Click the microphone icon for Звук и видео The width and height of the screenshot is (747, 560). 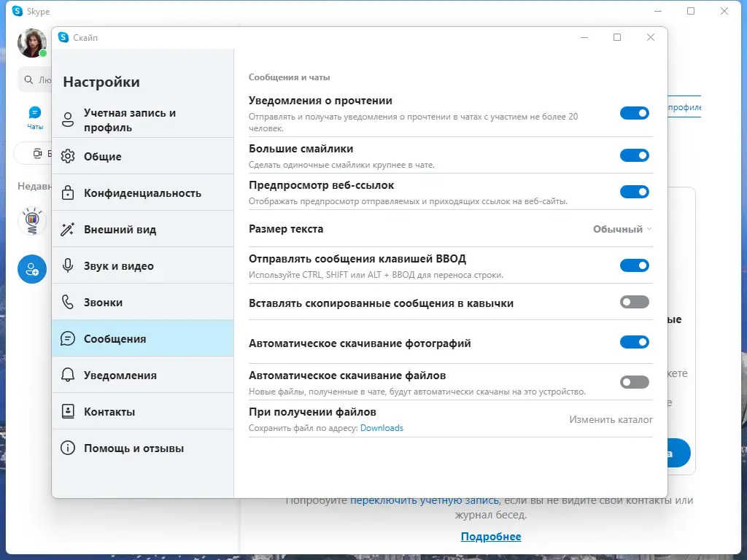68,265
